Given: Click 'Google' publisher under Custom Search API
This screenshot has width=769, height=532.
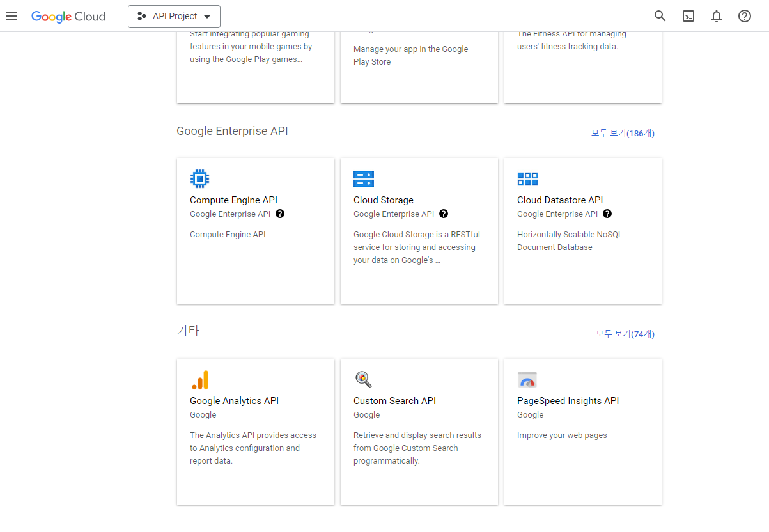Looking at the screenshot, I should [x=366, y=415].
